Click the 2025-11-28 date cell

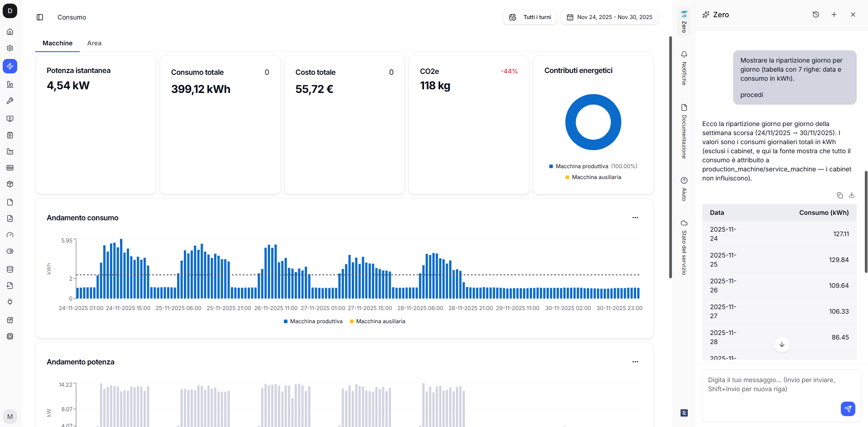pyautogui.click(x=723, y=337)
